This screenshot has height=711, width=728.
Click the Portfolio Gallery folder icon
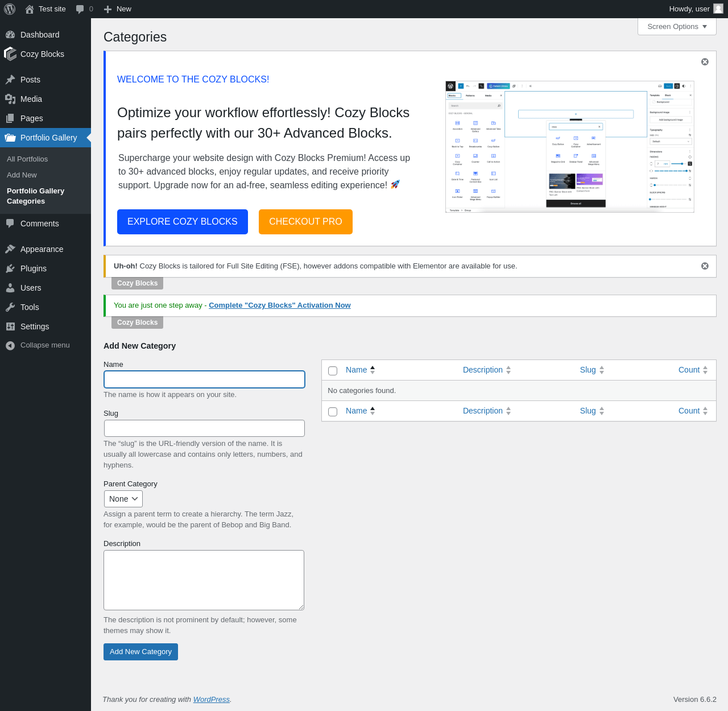coord(10,138)
